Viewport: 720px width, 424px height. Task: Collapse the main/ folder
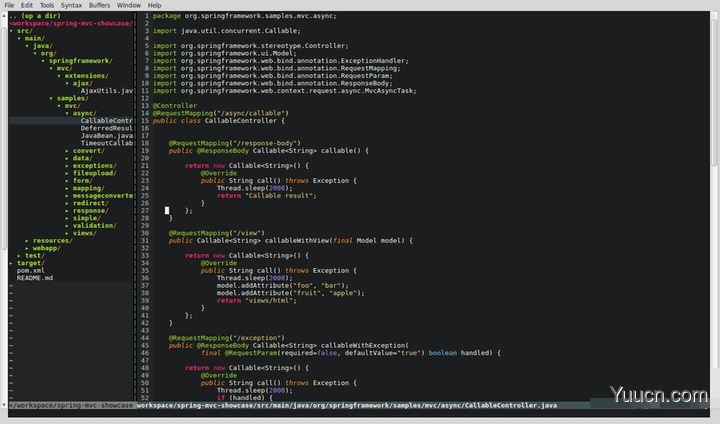(31, 38)
